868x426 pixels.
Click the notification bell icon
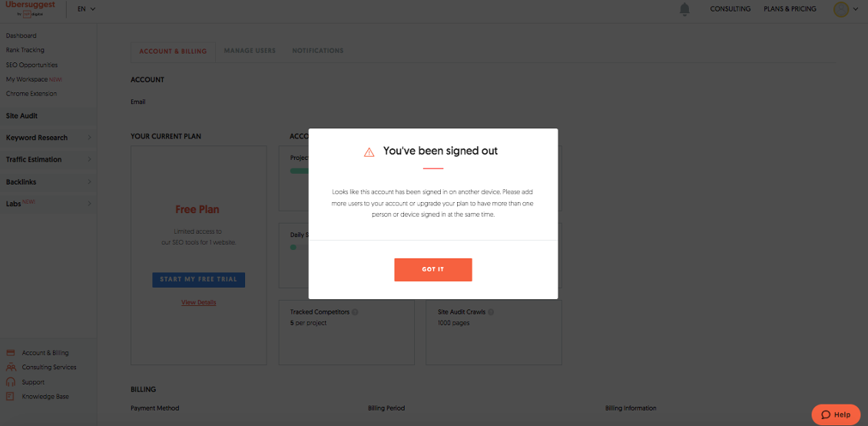(684, 9)
